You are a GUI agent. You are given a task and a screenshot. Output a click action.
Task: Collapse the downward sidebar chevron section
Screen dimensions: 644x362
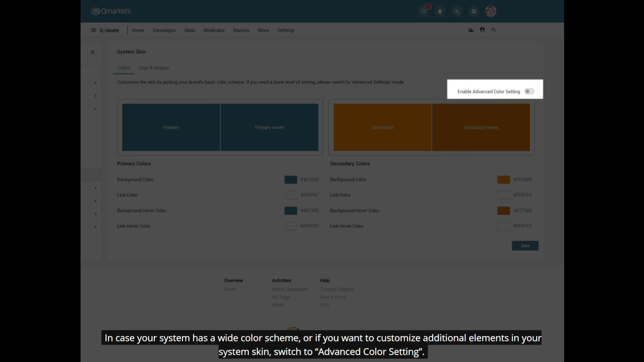tap(96, 109)
